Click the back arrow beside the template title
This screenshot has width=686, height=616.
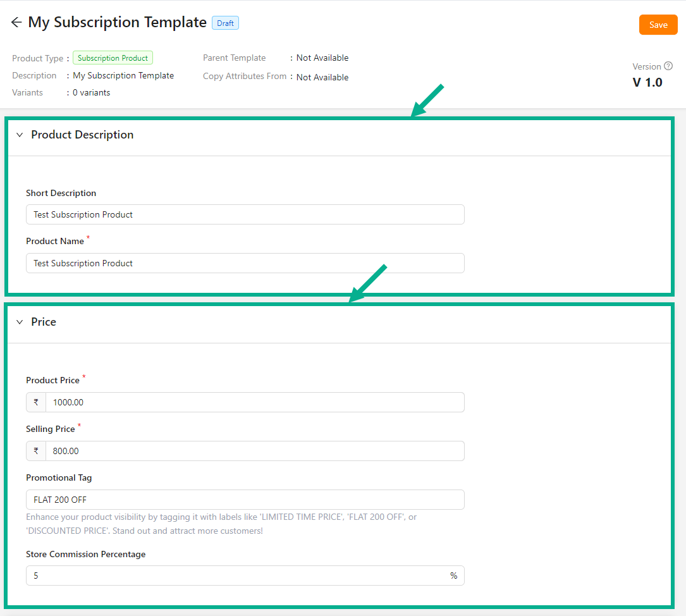[x=16, y=23]
